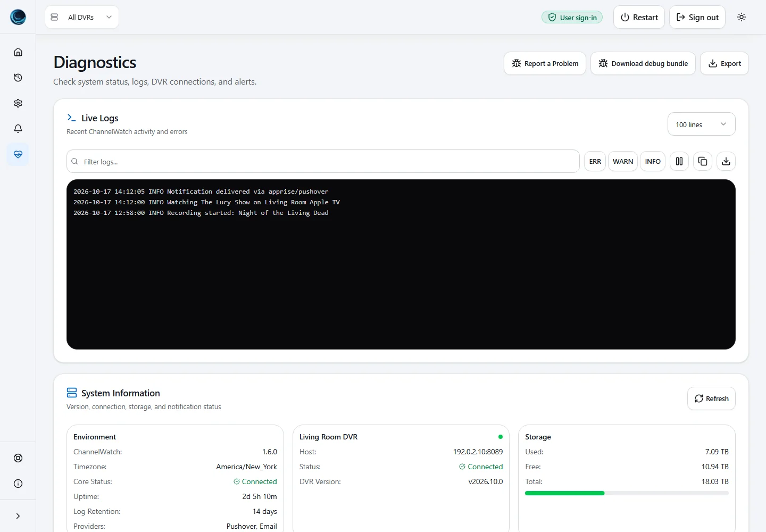
Task: Click the User sign-in badge
Action: coord(572,18)
